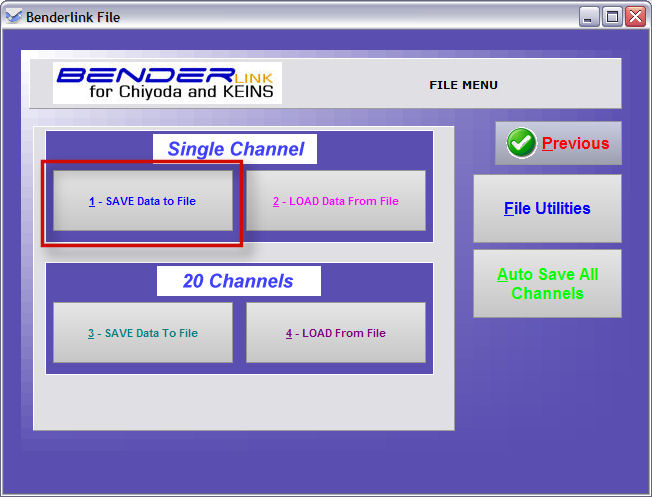This screenshot has height=497, width=652.
Task: Click 3 - SAVE Data To File
Action: coord(142,333)
